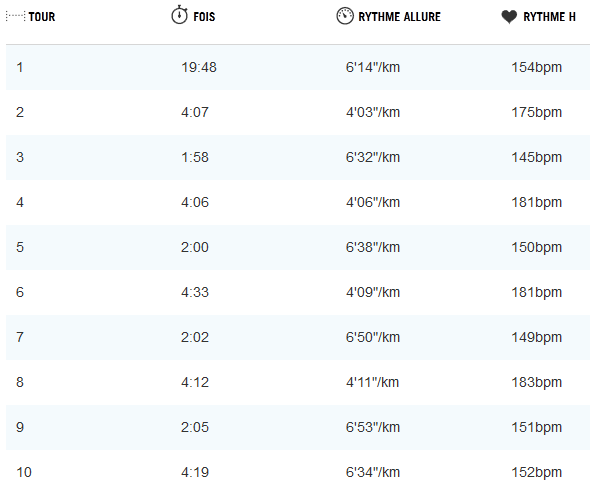
Task: Click lap number 1 cell
Action: pyautogui.click(x=20, y=67)
